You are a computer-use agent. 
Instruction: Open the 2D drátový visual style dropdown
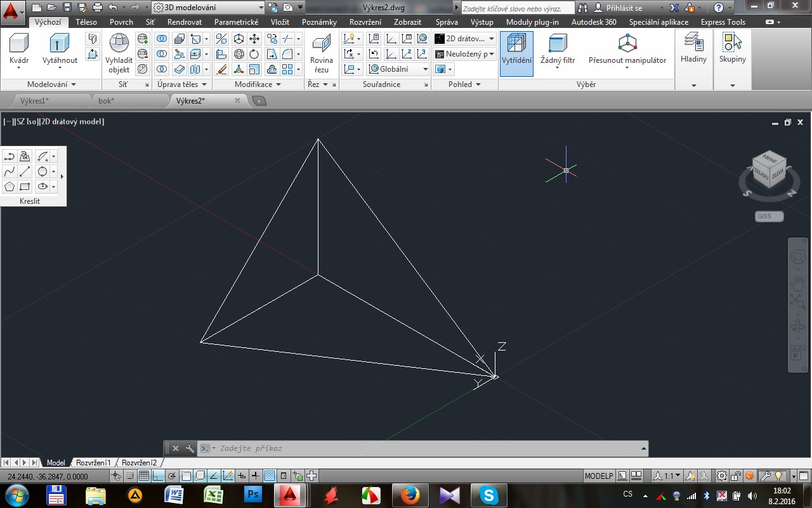click(464, 39)
